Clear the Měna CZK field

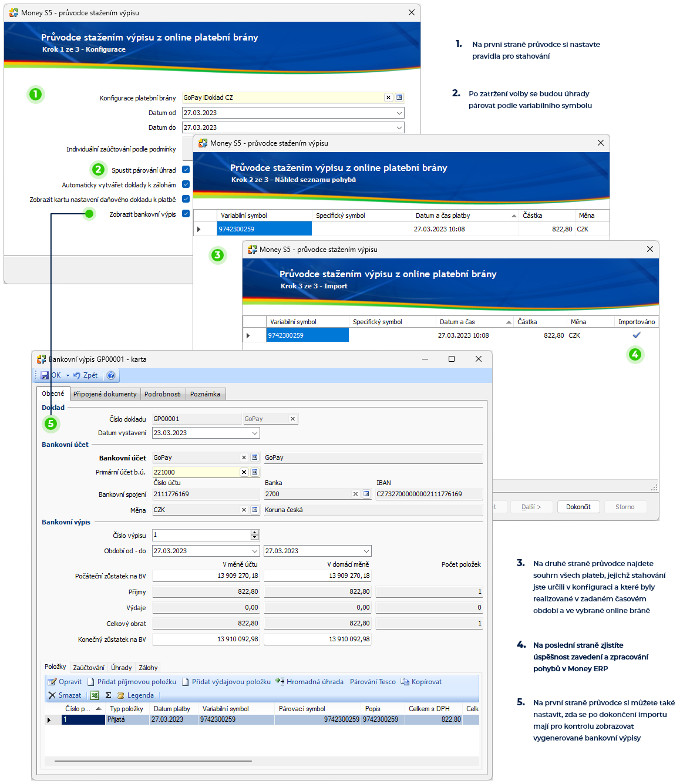tap(244, 510)
